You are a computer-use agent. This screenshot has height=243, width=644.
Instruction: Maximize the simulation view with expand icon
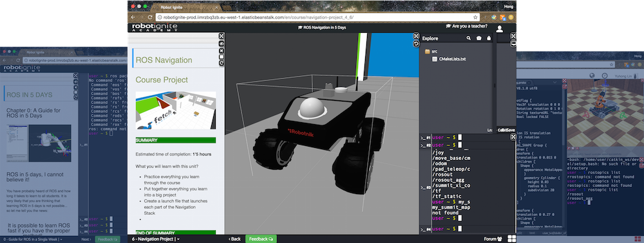pyautogui.click(x=415, y=36)
